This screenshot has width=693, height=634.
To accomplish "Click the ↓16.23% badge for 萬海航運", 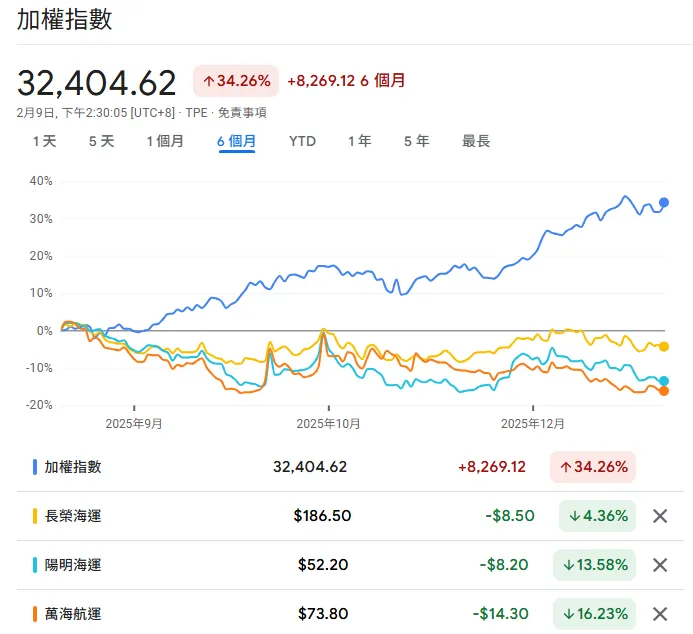I will 594,614.
